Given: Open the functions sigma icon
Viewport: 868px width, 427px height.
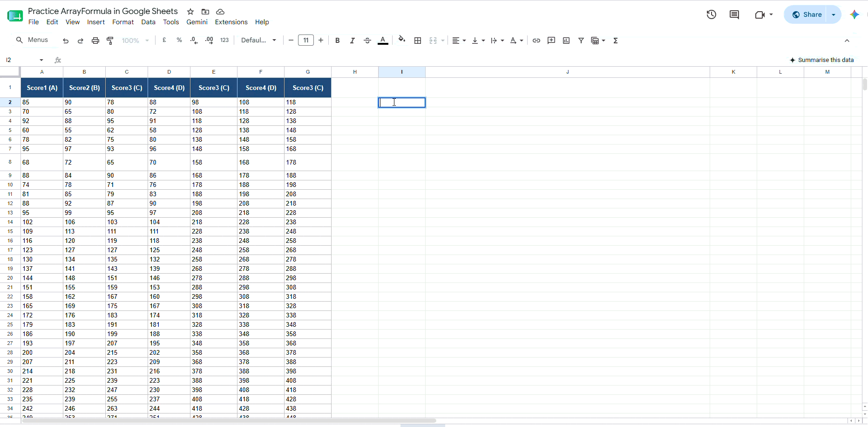Looking at the screenshot, I should (616, 41).
